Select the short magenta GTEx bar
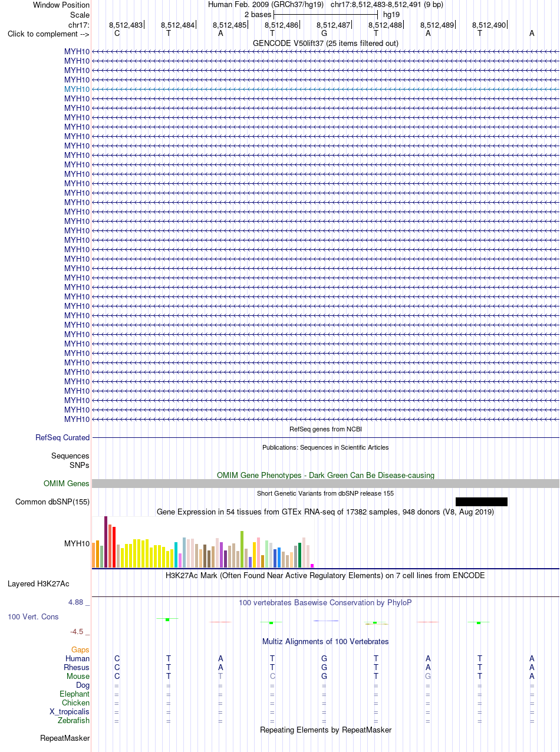The image size is (560, 752). (x=312, y=566)
